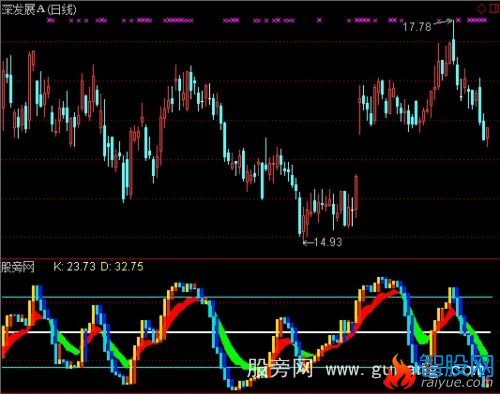Click the D: 32.75 indicator value
Screen dimensions: 500x394
122,266
